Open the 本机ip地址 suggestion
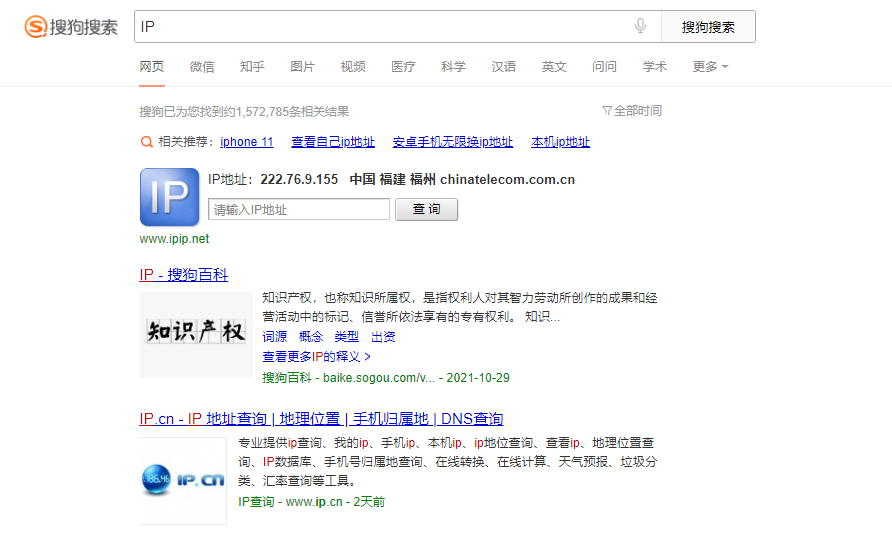 coord(560,142)
